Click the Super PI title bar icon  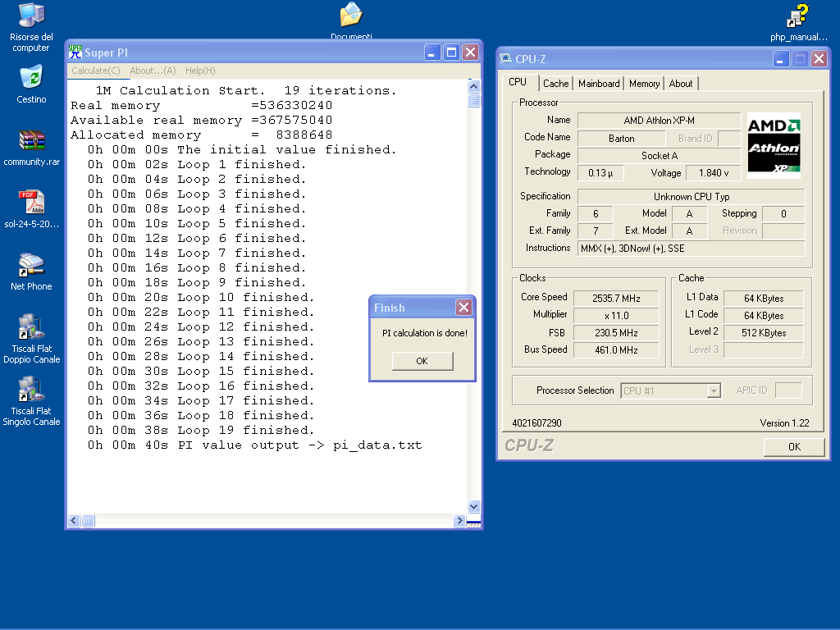click(75, 52)
